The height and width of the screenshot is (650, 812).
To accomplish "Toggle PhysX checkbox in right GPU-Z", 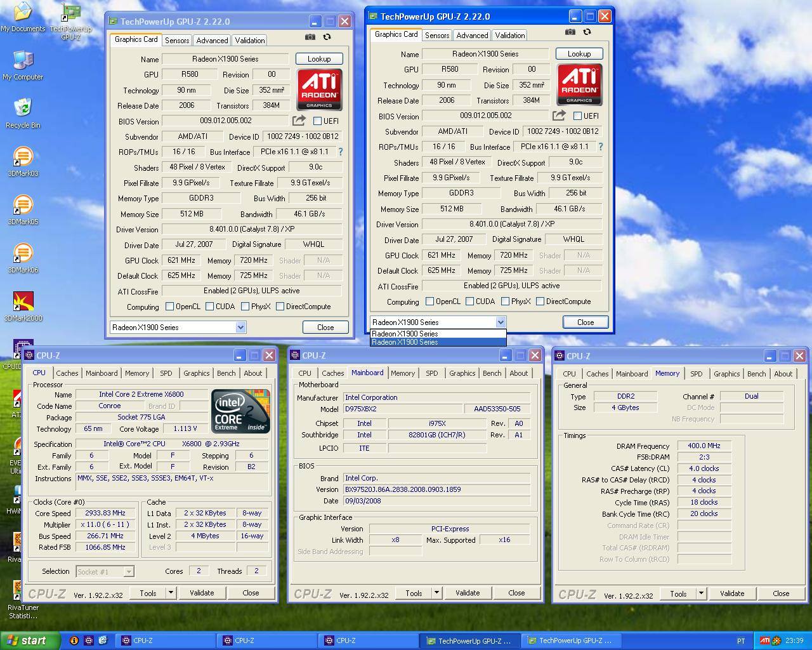I will [505, 302].
